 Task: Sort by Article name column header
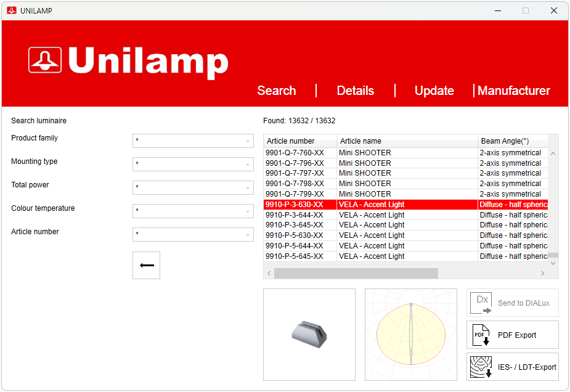[x=407, y=141]
